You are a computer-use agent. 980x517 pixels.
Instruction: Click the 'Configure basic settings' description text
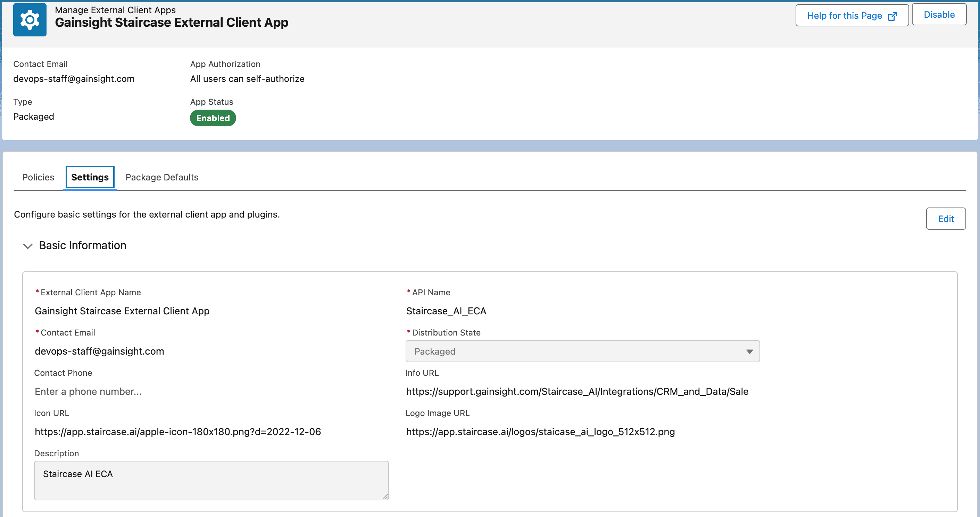147,214
